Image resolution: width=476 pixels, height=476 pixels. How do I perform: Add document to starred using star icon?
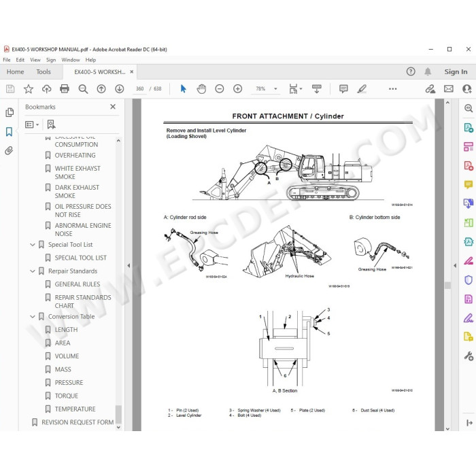pyautogui.click(x=29, y=88)
